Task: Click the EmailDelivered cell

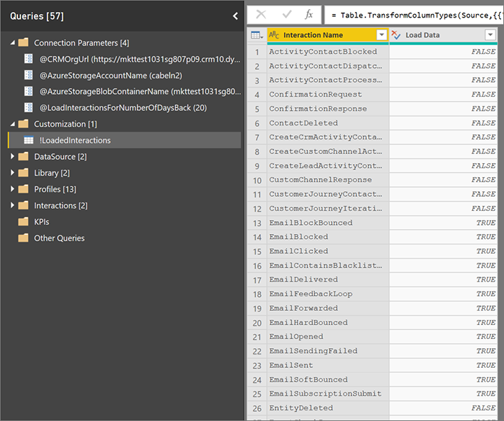Action: [x=328, y=279]
